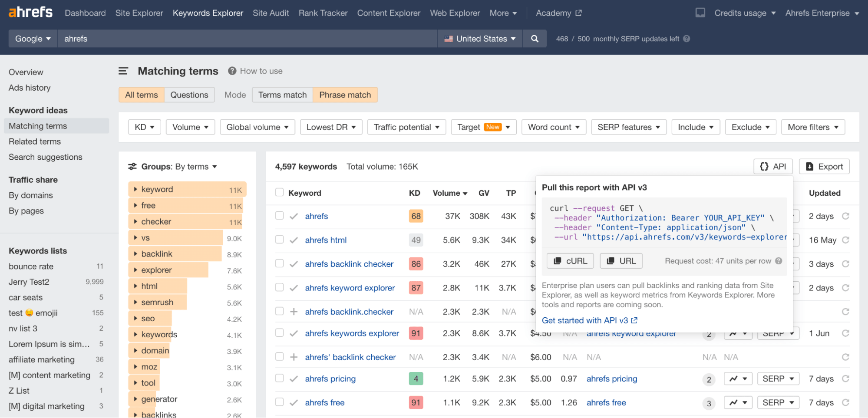Refresh SERP data for ahrefs pricing row
This screenshot has height=418, width=868.
click(845, 379)
